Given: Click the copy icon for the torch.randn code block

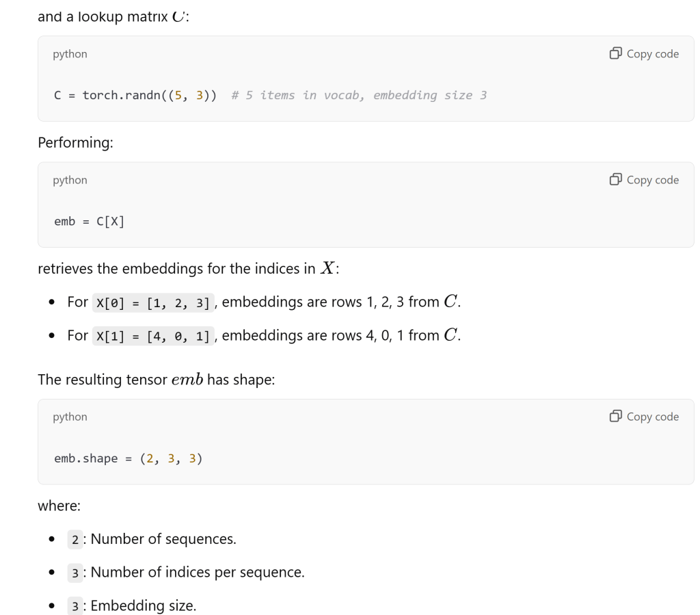Looking at the screenshot, I should [x=616, y=53].
